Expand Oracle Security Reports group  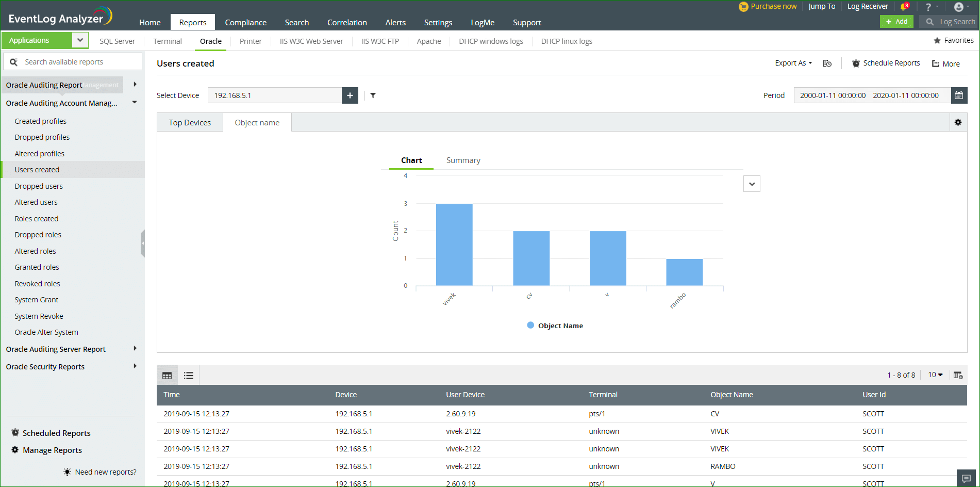coord(135,366)
